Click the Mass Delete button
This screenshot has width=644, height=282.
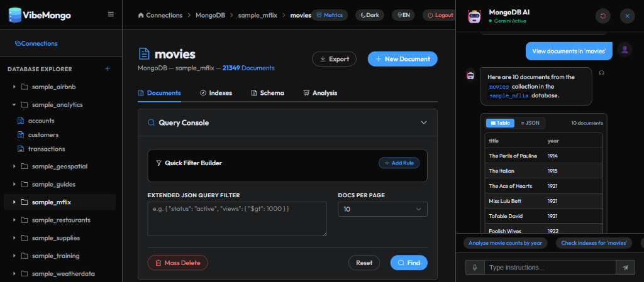pyautogui.click(x=178, y=263)
